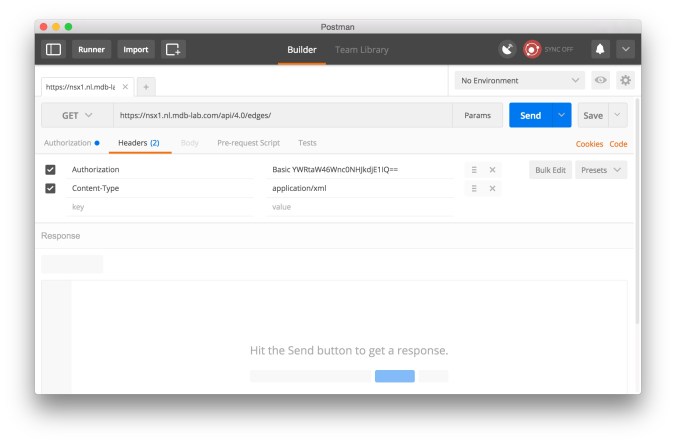Remove the Authorization header row
676x444 pixels.
click(492, 170)
